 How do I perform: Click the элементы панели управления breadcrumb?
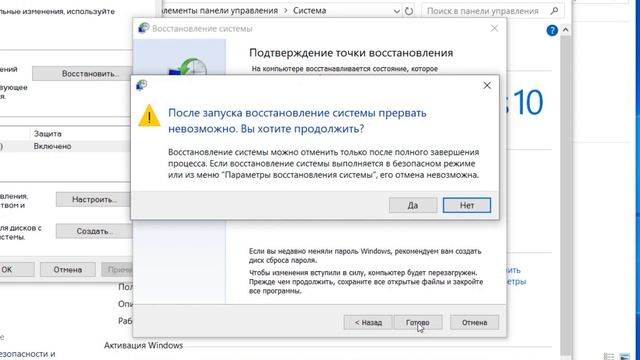[220, 11]
